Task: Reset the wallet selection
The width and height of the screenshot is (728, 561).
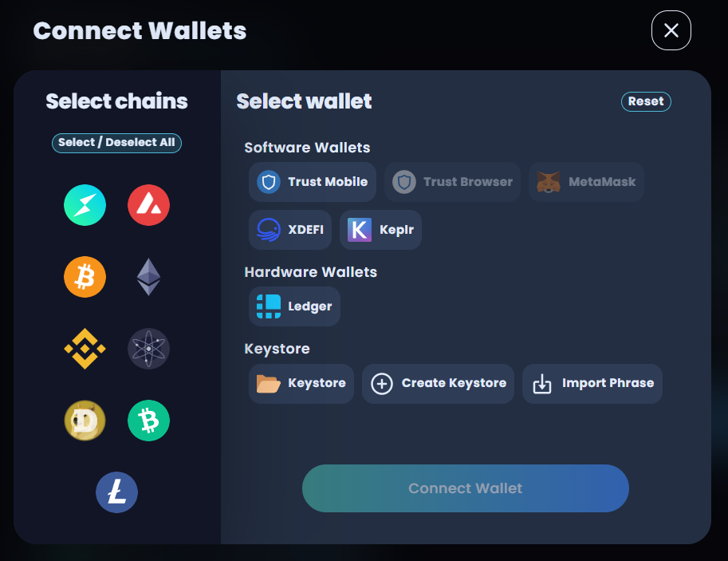Action: pyautogui.click(x=646, y=101)
